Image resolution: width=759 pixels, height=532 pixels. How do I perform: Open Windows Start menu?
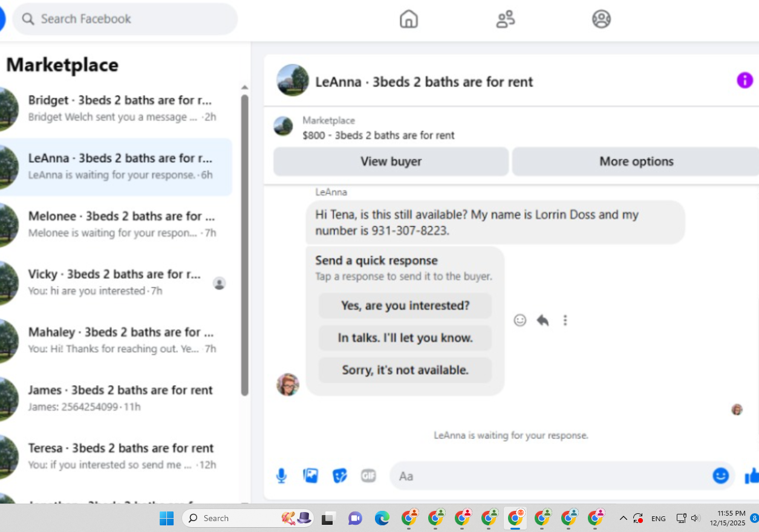point(166,518)
